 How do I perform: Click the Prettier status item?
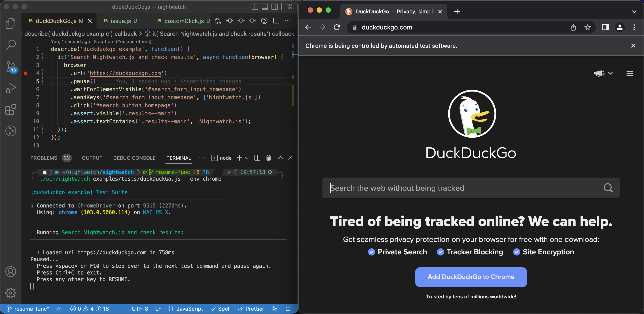tap(251, 309)
